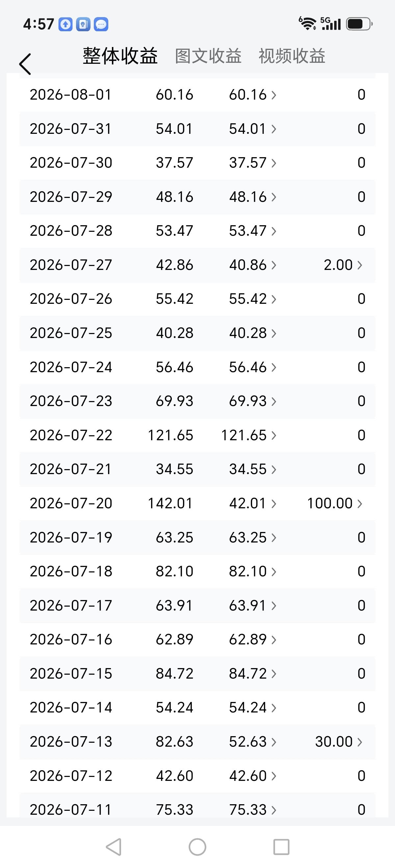The height and width of the screenshot is (868, 395).
Task: Tap the back arrow in the header
Action: click(25, 64)
